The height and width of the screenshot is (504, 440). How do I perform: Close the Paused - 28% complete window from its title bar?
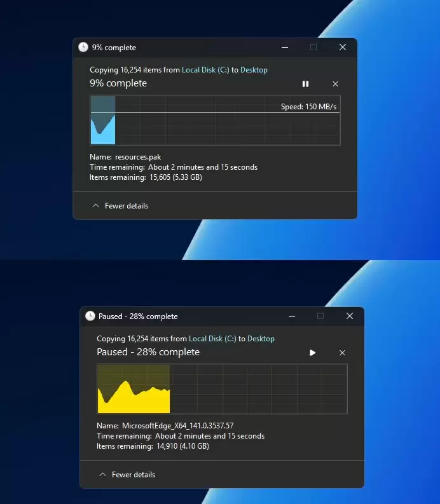point(350,316)
